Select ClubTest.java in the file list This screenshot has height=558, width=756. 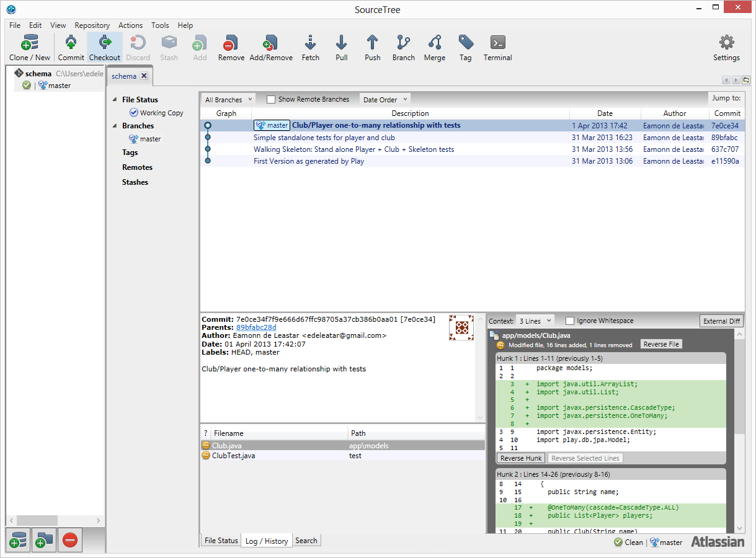click(342, 456)
